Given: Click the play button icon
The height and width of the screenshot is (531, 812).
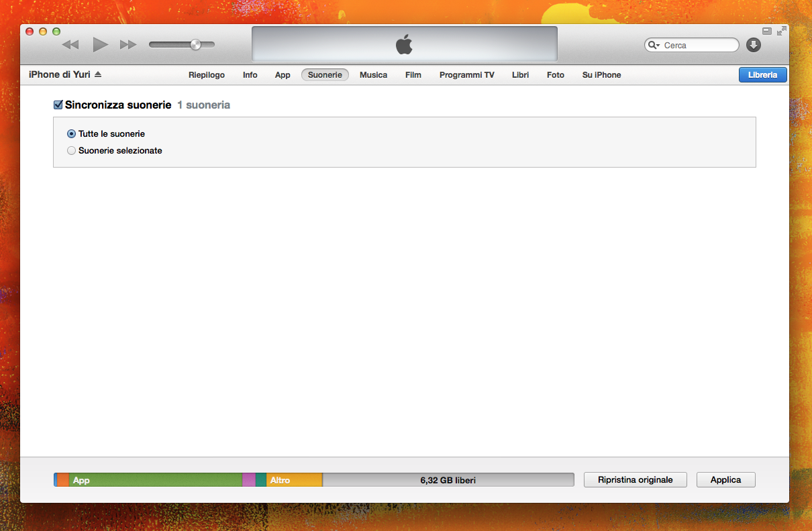Looking at the screenshot, I should [100, 45].
